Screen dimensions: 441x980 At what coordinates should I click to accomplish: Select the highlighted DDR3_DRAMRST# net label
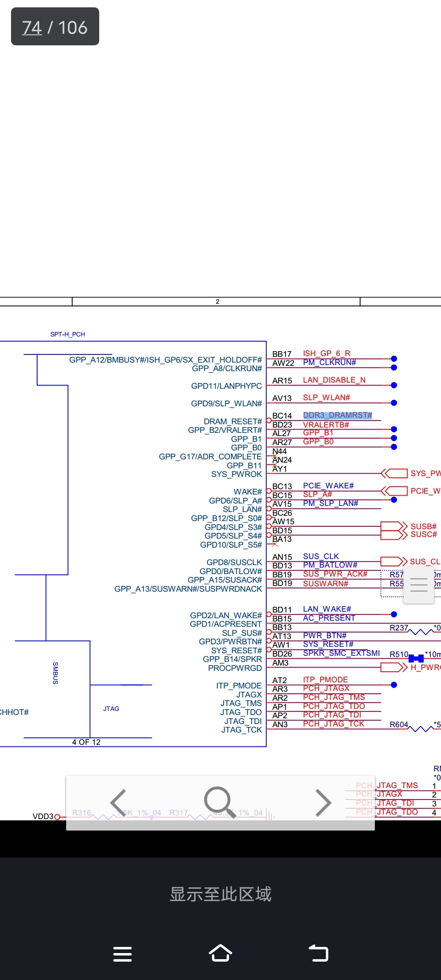338,415
